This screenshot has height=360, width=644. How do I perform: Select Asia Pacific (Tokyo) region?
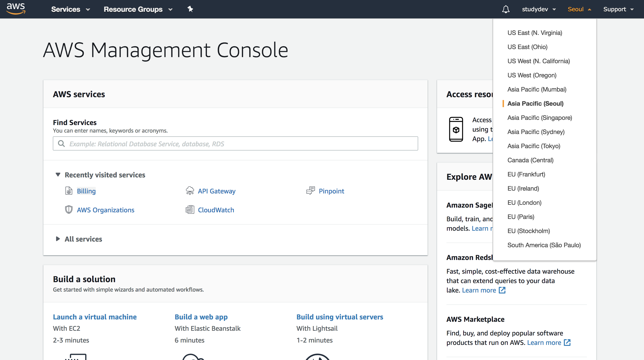534,146
